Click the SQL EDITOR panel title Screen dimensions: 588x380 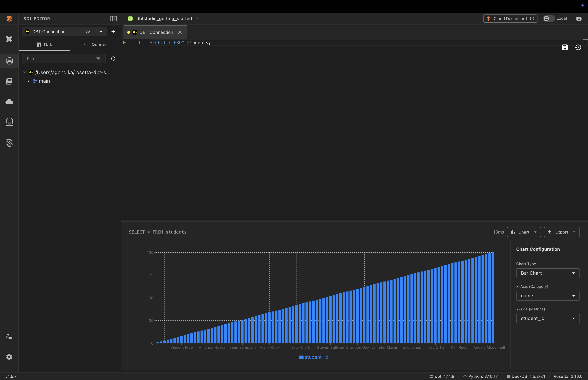[37, 19]
